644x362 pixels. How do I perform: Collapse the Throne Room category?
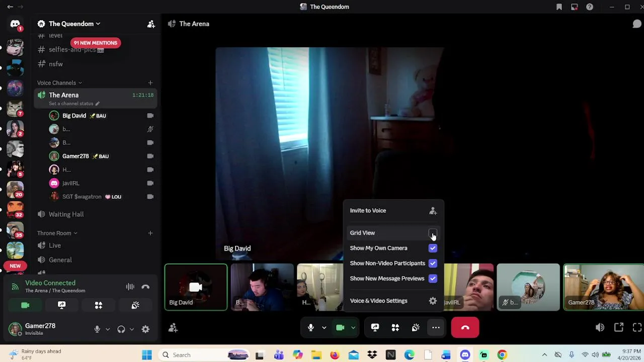coord(57,233)
